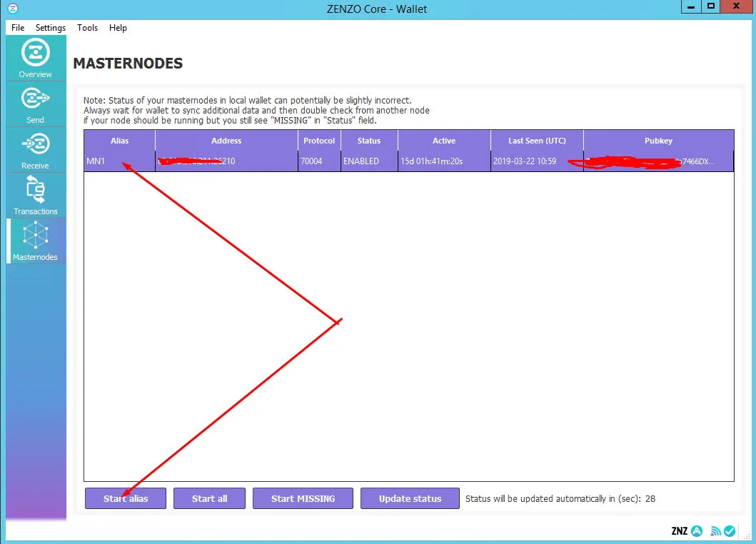This screenshot has height=544, width=756.
Task: Click the ZENZO logo in the title bar
Action: 13,8
